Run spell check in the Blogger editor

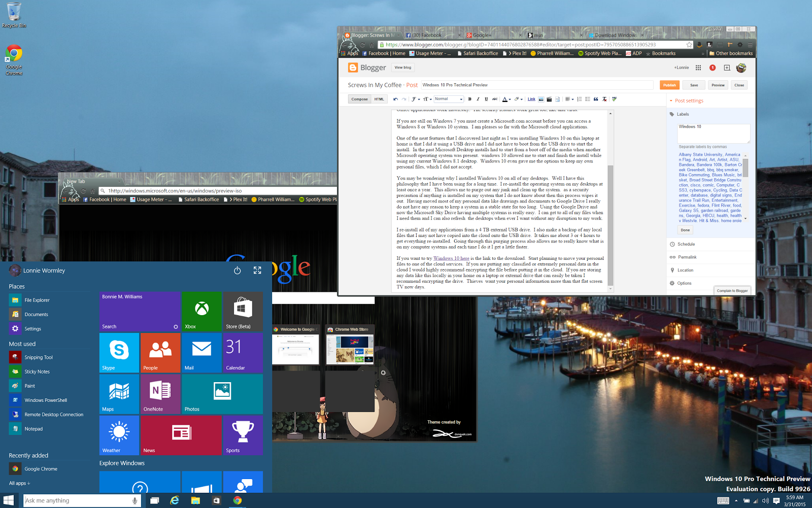pyautogui.click(x=615, y=99)
